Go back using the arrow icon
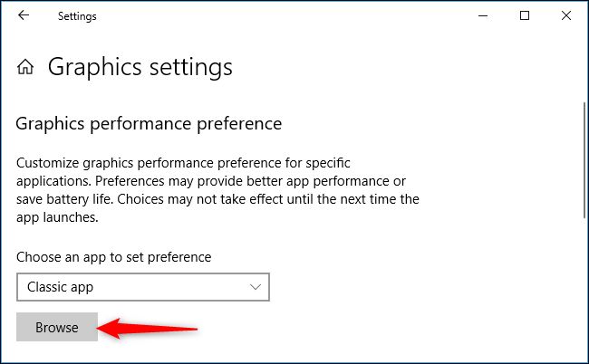589x364 pixels. [x=24, y=15]
